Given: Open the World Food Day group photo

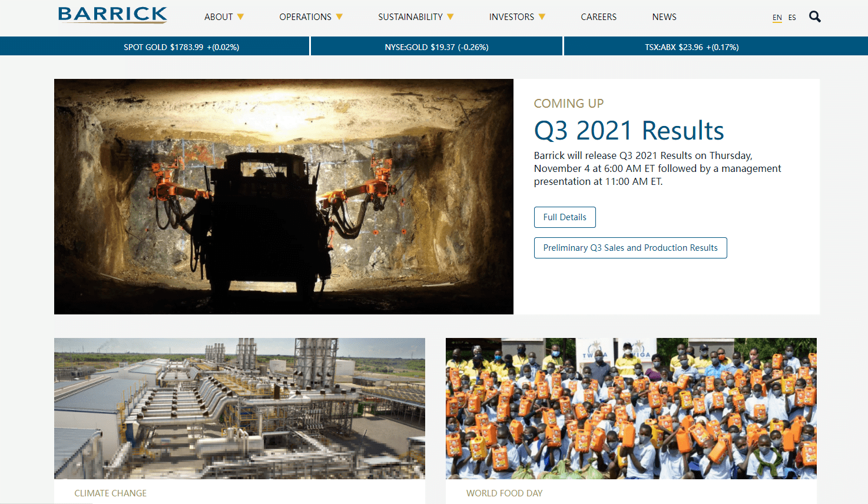Looking at the screenshot, I should point(631,407).
